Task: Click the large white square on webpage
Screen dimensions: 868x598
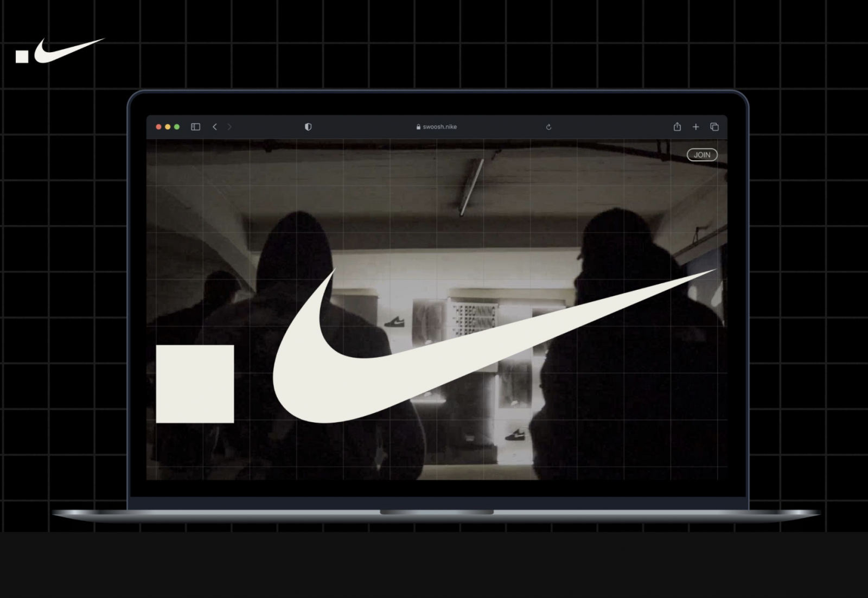Action: pos(195,384)
